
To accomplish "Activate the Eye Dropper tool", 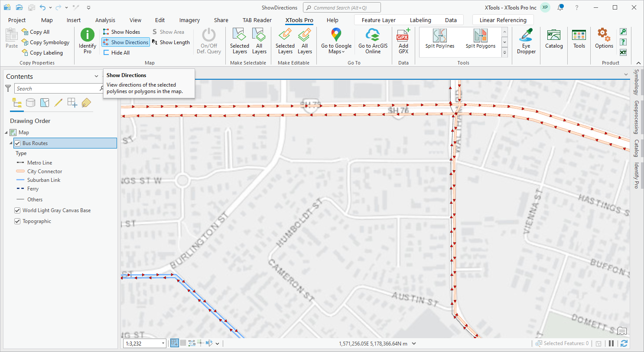I will coord(526,40).
